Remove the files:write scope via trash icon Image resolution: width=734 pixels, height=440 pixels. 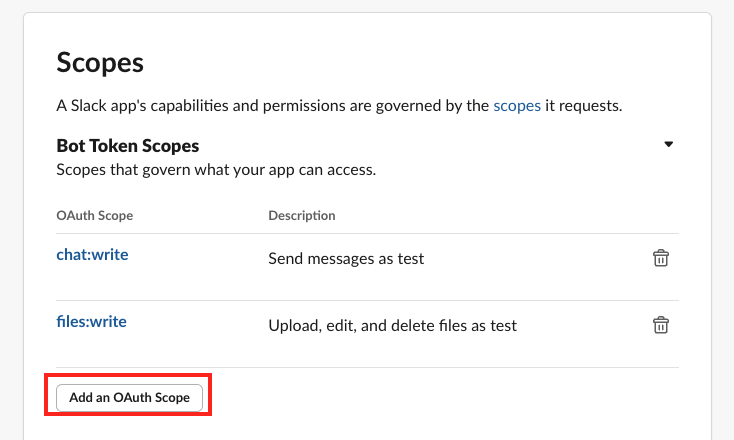(x=660, y=324)
